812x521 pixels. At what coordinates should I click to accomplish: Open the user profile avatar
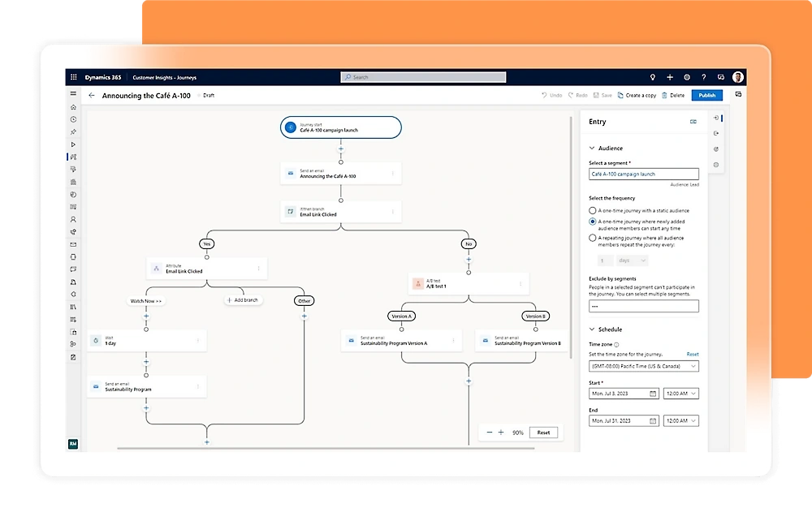click(x=738, y=77)
